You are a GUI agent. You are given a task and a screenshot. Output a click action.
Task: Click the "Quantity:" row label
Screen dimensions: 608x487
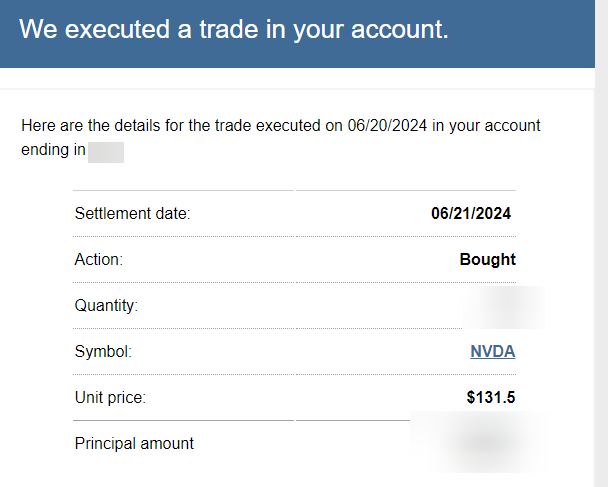pos(106,305)
